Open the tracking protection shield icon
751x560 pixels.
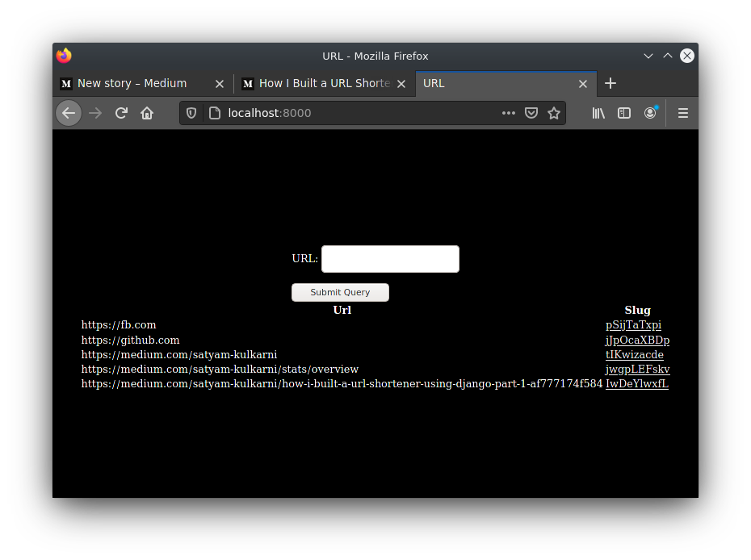tap(191, 113)
